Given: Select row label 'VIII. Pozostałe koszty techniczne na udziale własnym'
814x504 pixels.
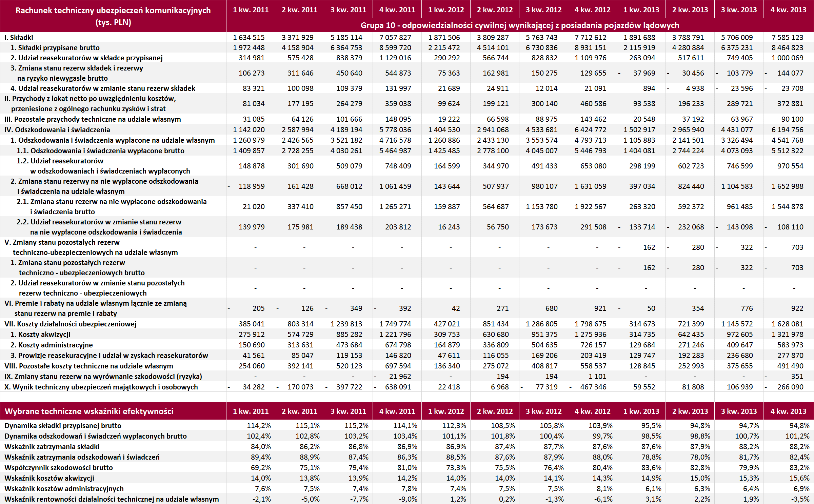Looking at the screenshot, I should (x=88, y=366).
